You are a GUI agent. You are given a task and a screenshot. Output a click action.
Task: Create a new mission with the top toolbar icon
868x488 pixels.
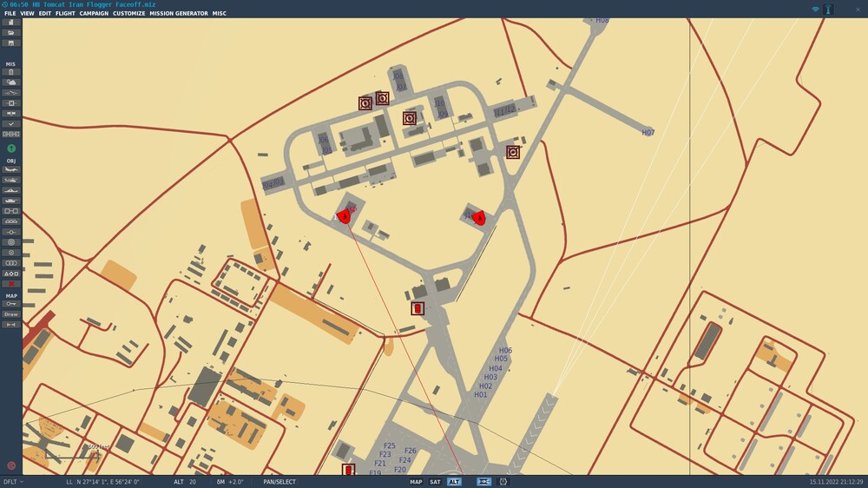[x=11, y=23]
